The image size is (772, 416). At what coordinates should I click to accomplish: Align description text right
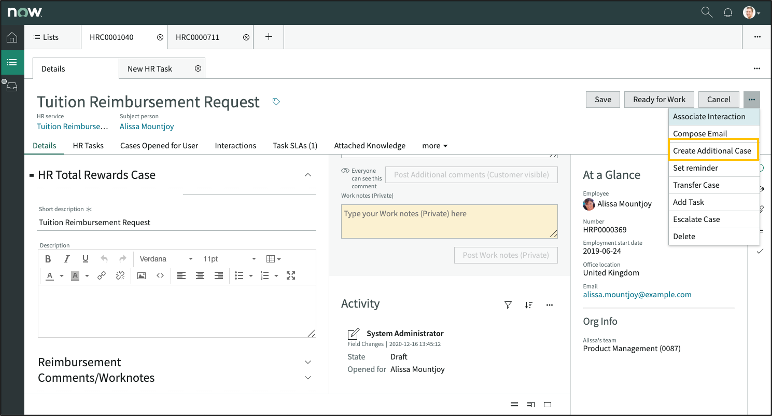(219, 276)
